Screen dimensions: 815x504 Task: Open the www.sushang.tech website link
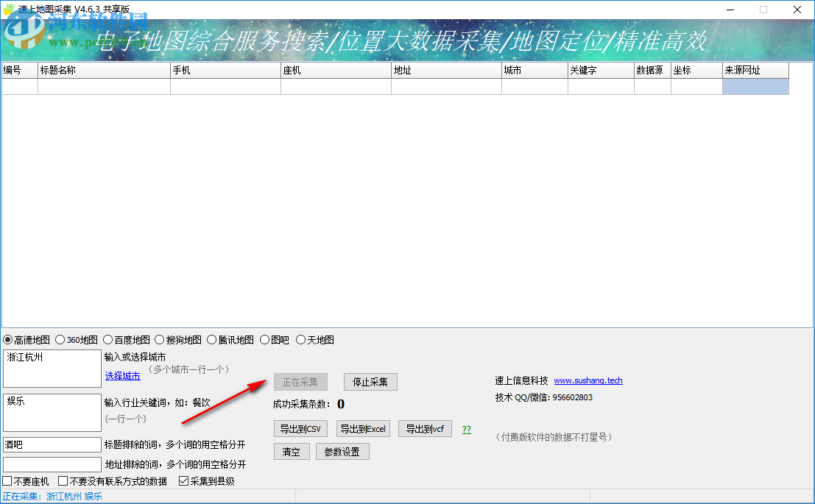coord(588,380)
